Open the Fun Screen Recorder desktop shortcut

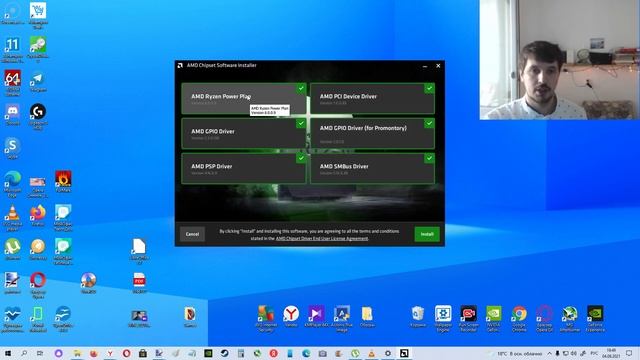tap(469, 318)
